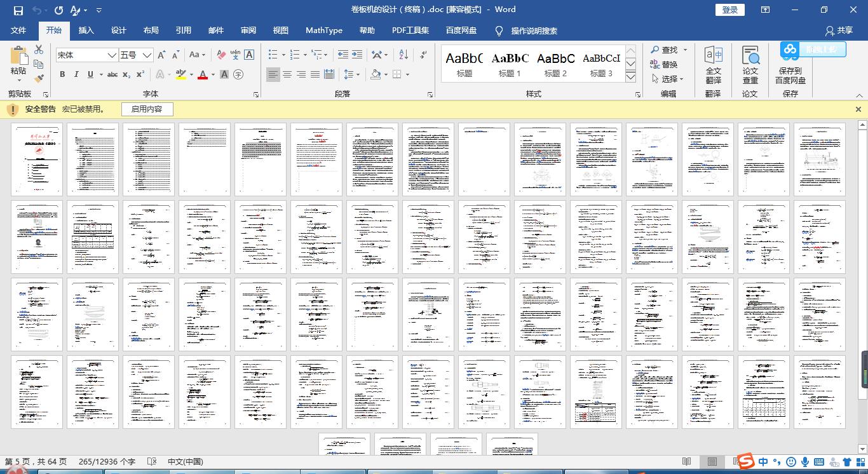Toggle Italic formatting
The height and width of the screenshot is (474, 868).
coord(76,74)
